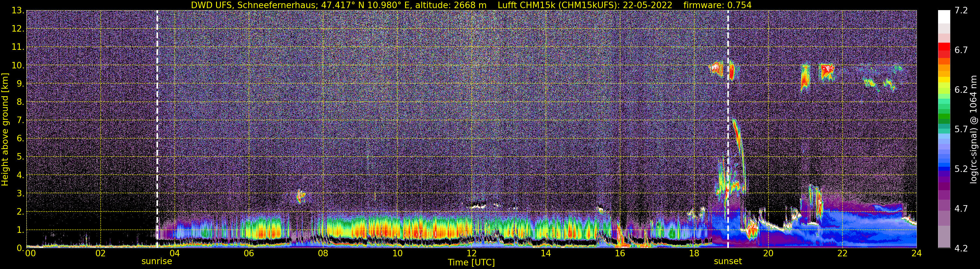
Task: Click the cirrus cloud echo near 21:30 at 10 km
Action: [826, 72]
